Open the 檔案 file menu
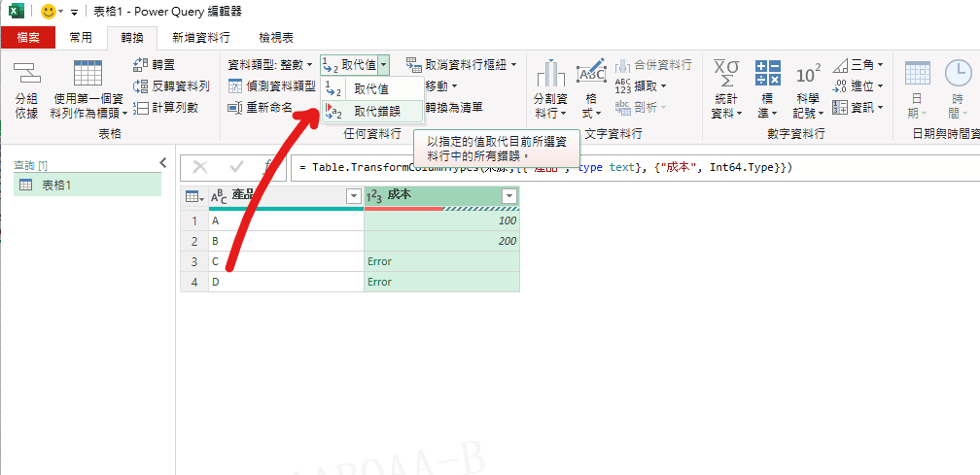This screenshot has width=980, height=475. point(27,37)
